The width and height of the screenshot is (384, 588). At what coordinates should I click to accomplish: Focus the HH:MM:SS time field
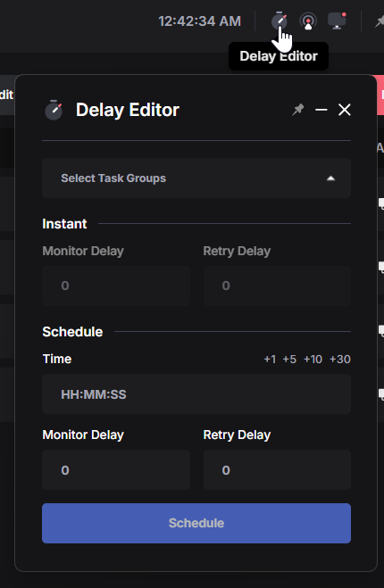click(x=196, y=394)
